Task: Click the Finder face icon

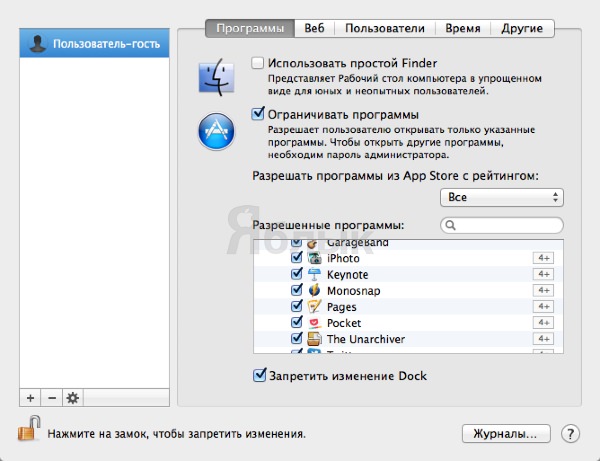Action: [x=216, y=77]
